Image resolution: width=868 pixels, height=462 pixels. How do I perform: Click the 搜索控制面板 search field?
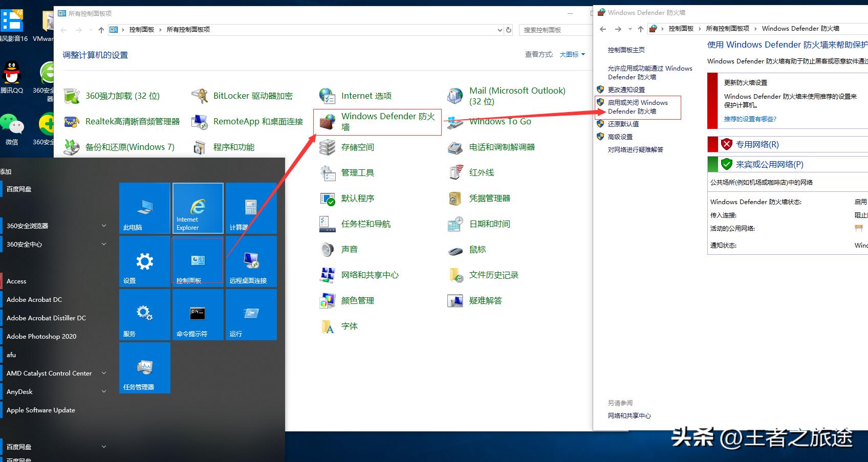pyautogui.click(x=555, y=30)
